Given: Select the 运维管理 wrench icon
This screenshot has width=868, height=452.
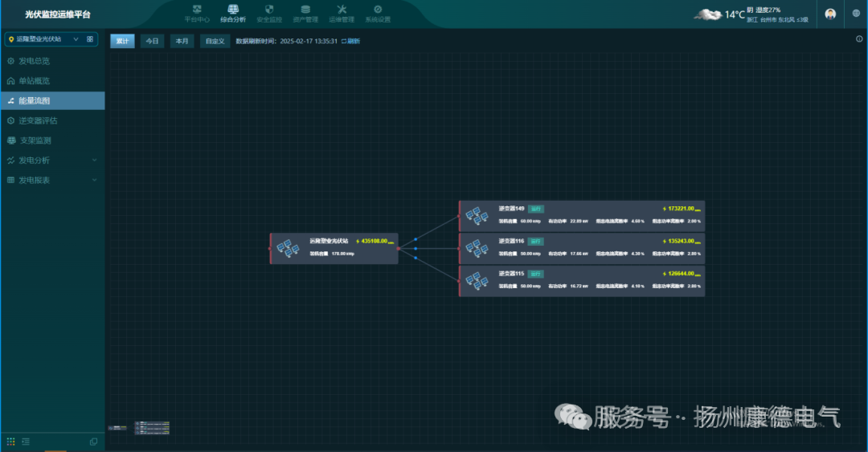Looking at the screenshot, I should click(342, 13).
